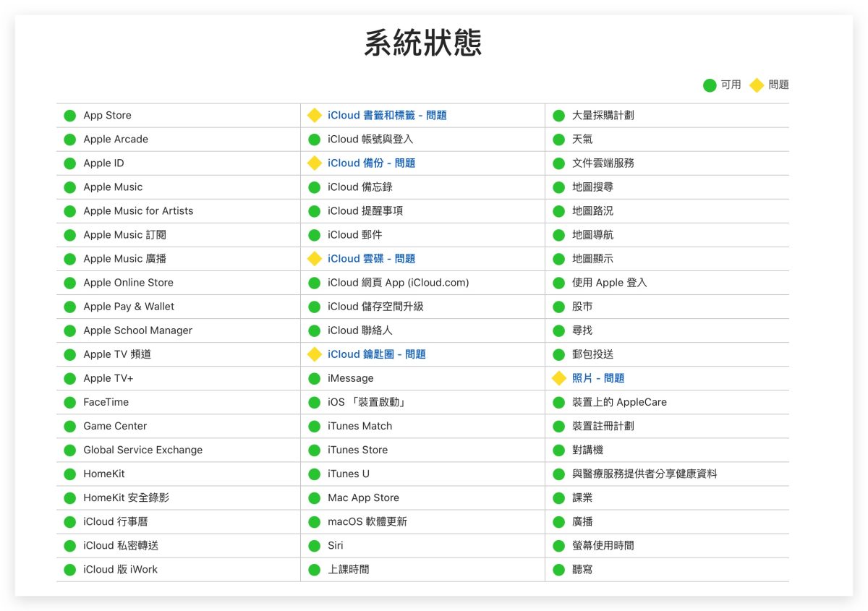Select the 大量採購計劃 text

click(x=603, y=115)
